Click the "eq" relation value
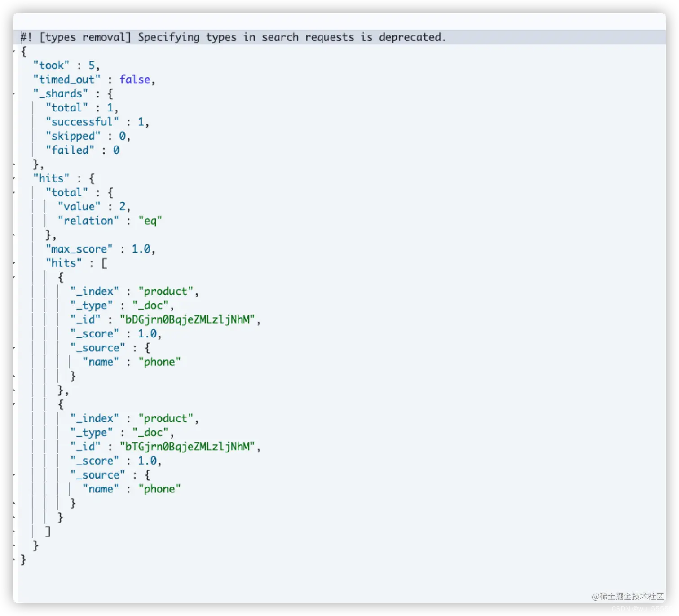679x616 pixels. (x=150, y=221)
